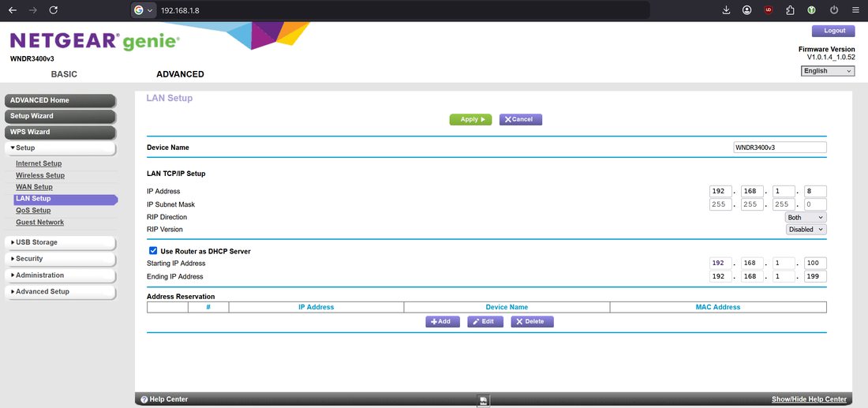Open QoS Setup link

tap(33, 211)
